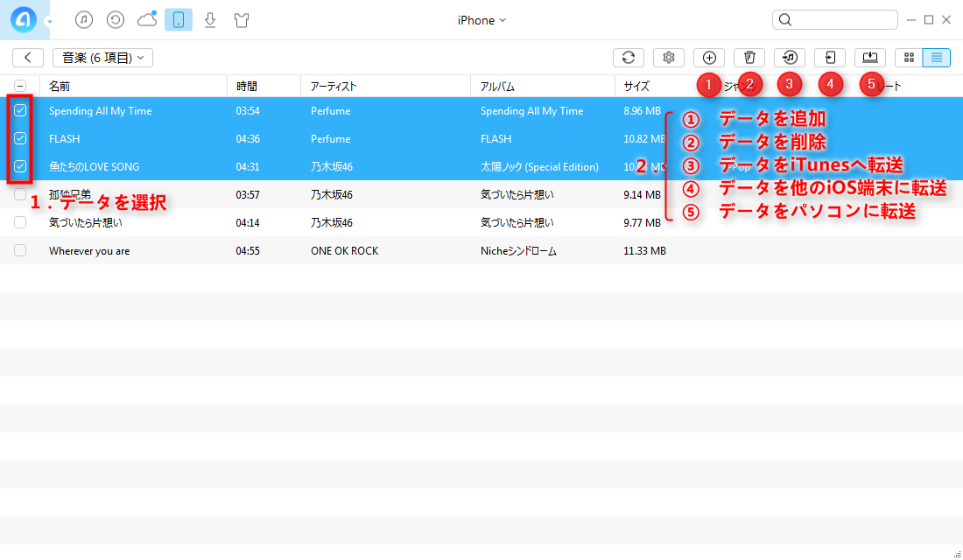Click the add data plus icon
Viewport: 963px width, 560px height.
(709, 58)
